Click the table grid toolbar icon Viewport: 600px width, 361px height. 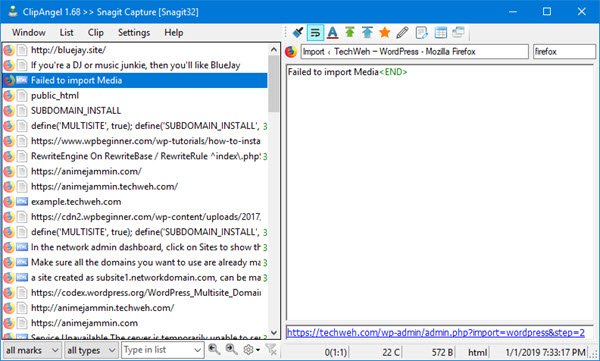440,33
